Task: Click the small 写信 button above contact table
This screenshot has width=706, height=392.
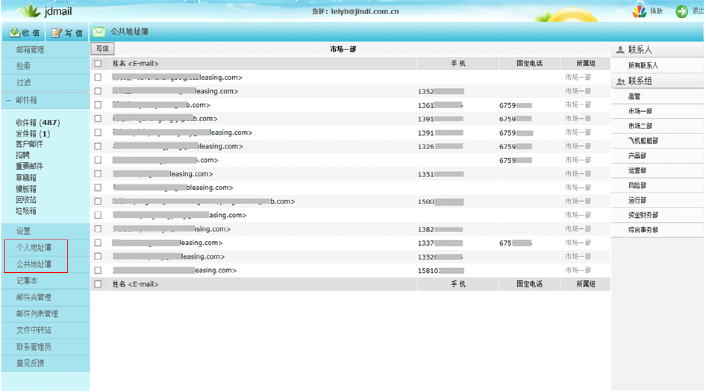Action: coord(103,49)
